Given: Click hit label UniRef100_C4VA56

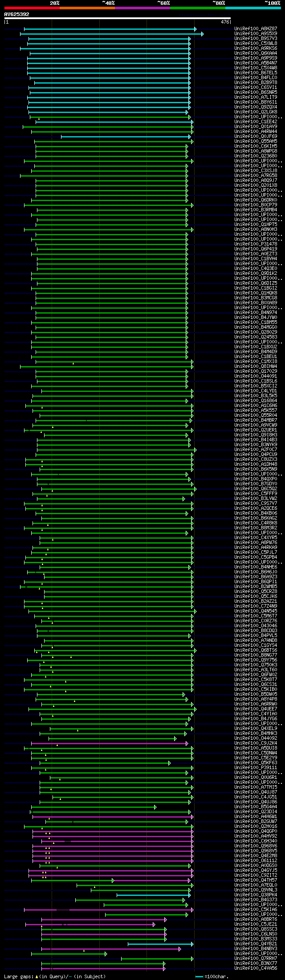Looking at the screenshot, I should pyautogui.click(x=256, y=968).
